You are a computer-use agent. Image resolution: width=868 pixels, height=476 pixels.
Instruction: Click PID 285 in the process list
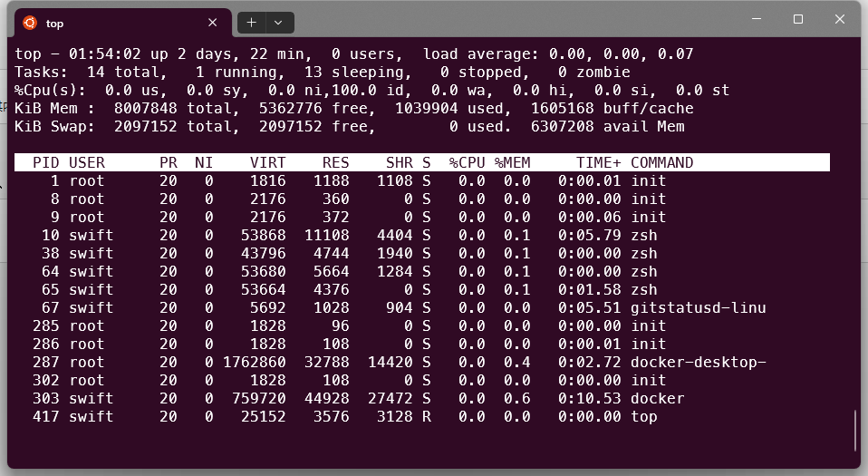[46, 326]
